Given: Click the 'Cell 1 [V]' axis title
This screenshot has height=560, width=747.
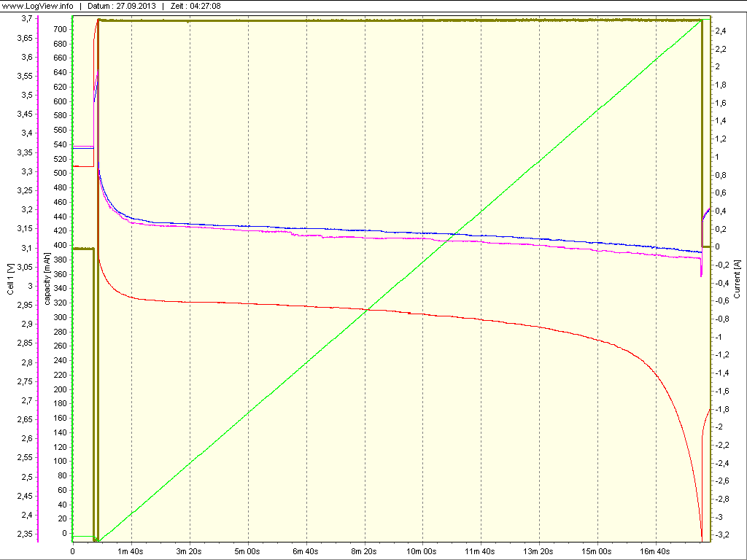Looking at the screenshot, I should 11,280.
